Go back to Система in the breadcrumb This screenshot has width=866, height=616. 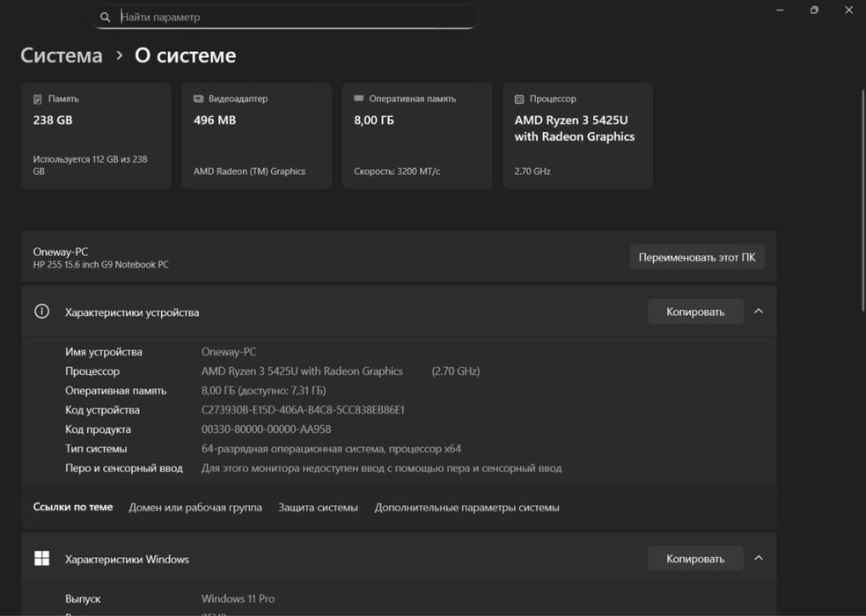[x=62, y=55]
